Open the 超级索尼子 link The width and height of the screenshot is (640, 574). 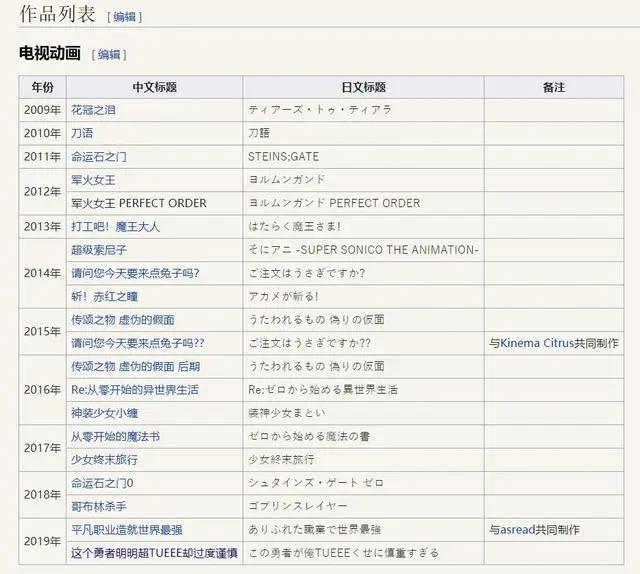pyautogui.click(x=99, y=250)
